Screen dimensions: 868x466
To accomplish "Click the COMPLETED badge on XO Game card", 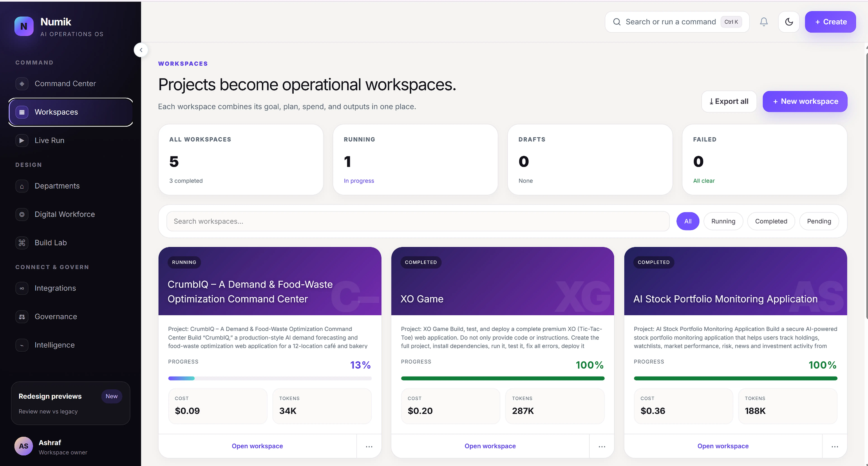I will pyautogui.click(x=421, y=262).
